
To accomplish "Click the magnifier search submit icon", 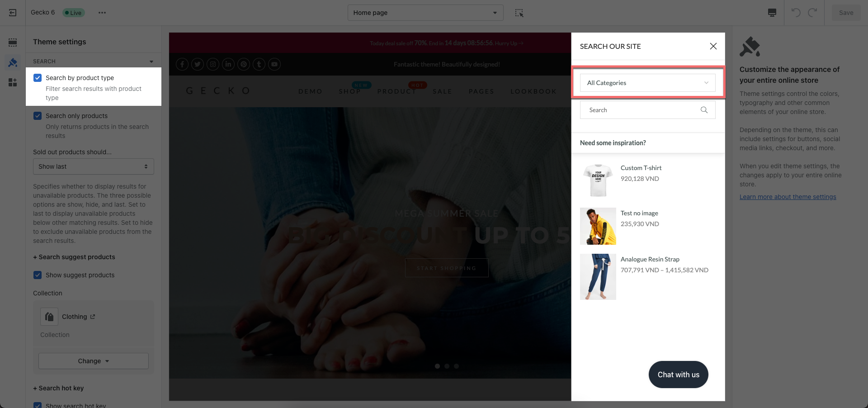I will coord(704,110).
